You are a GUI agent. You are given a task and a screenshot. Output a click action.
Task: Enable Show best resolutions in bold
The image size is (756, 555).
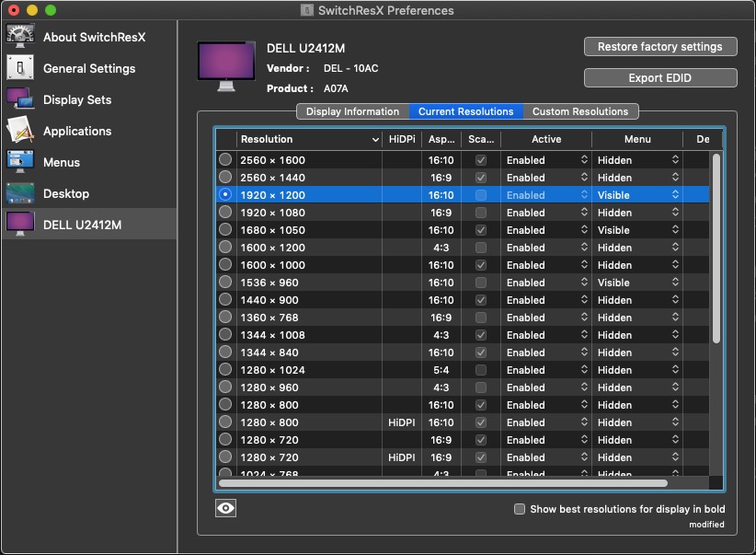click(520, 509)
